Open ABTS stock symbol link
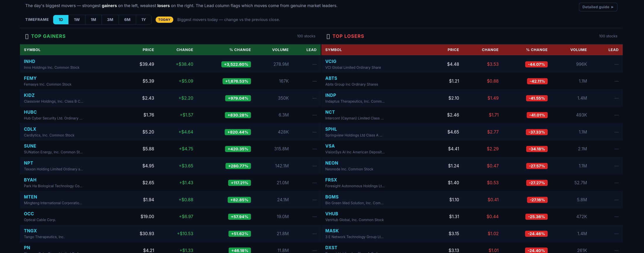 [x=331, y=78]
